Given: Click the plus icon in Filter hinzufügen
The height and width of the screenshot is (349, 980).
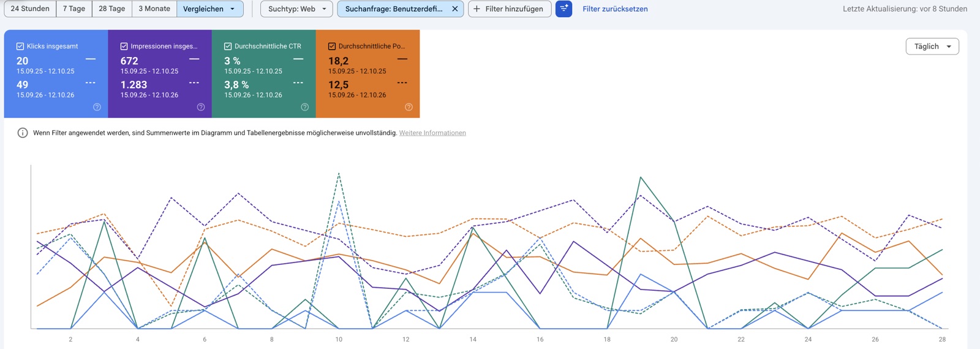Looking at the screenshot, I should tap(477, 9).
